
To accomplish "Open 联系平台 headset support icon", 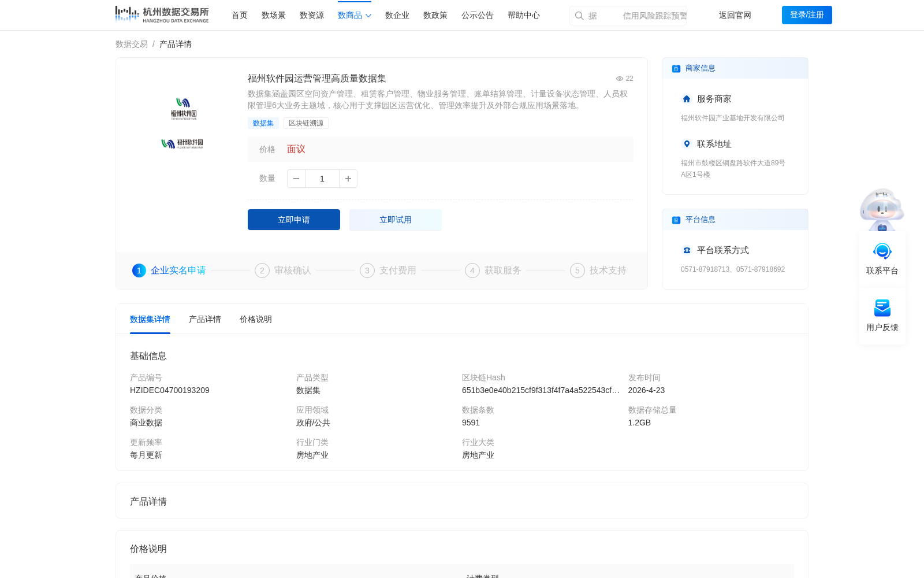I will (882, 251).
